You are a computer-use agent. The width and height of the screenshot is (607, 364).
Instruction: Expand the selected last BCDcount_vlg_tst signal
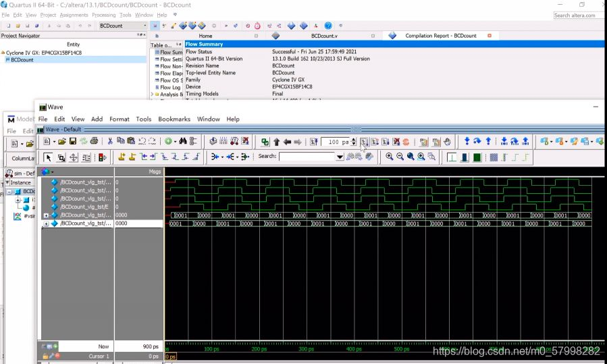point(46,224)
